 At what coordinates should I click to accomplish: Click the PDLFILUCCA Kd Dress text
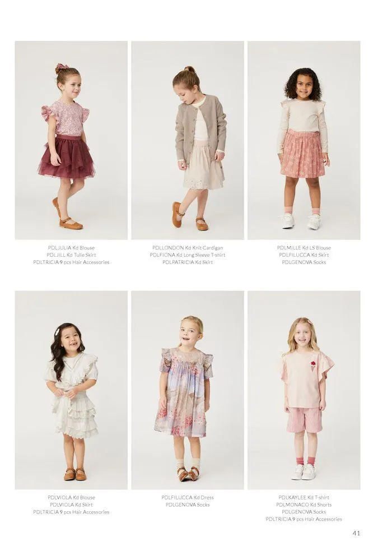(x=188, y=497)
